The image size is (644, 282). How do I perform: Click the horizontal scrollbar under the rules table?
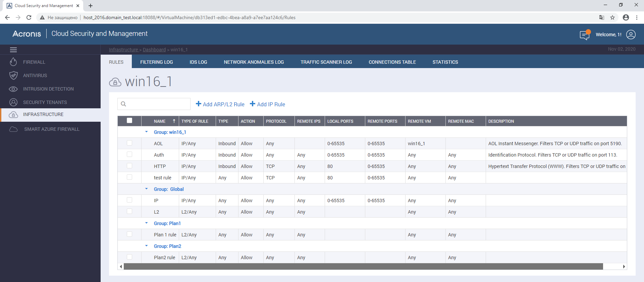pos(363,267)
